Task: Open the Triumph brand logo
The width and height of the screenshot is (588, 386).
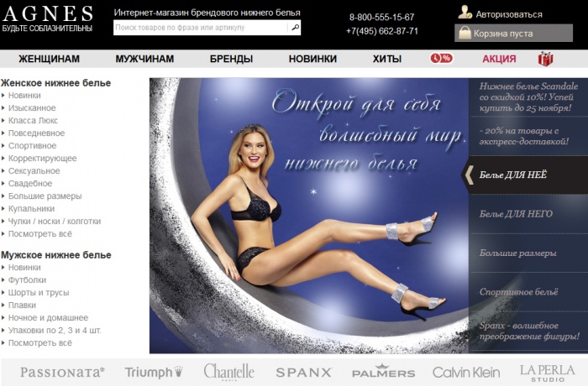Action: point(154,372)
